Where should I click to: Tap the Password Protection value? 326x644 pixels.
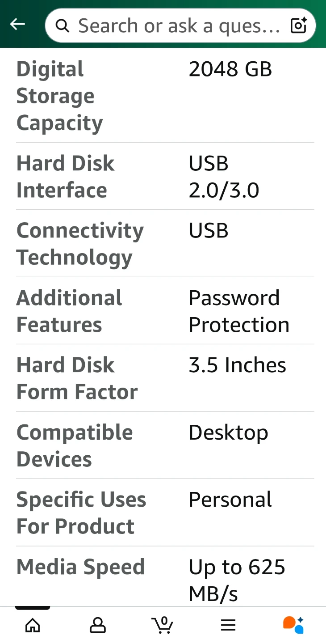pos(239,311)
